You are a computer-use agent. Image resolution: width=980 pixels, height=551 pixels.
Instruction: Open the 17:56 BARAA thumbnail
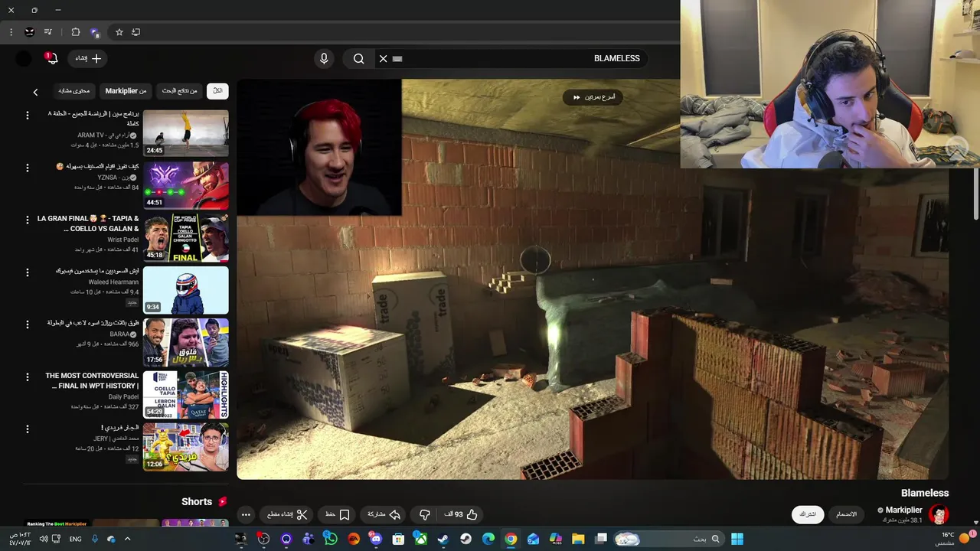(x=185, y=342)
